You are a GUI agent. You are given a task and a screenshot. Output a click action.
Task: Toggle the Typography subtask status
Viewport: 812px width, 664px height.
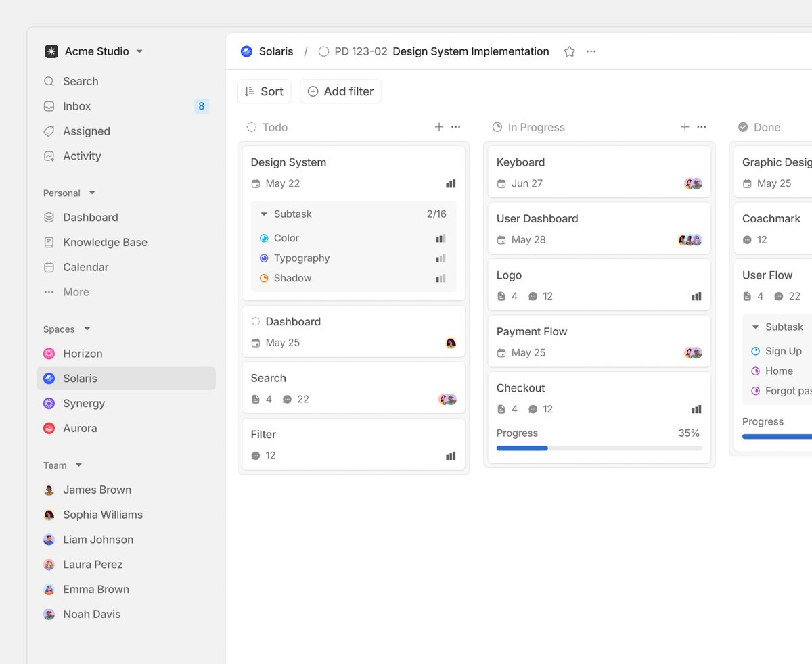coord(264,258)
